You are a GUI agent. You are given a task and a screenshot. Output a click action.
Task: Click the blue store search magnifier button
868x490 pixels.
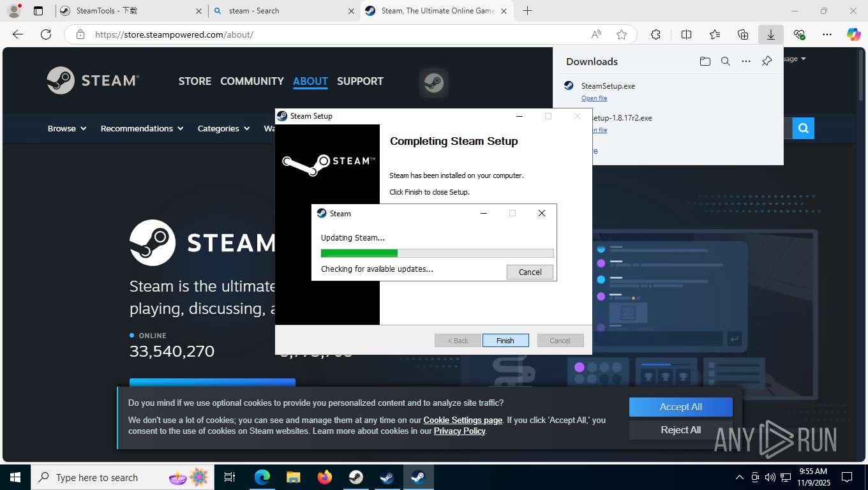[x=803, y=128]
